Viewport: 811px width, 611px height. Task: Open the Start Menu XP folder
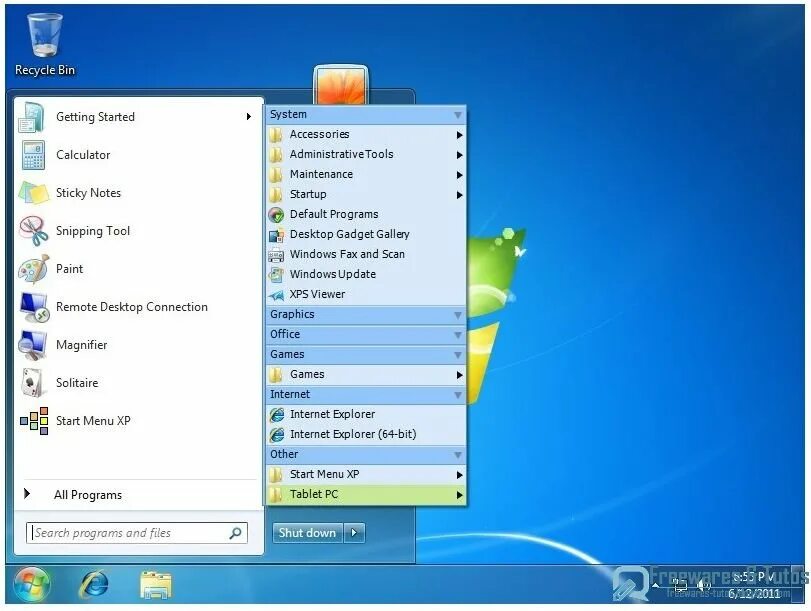click(366, 474)
